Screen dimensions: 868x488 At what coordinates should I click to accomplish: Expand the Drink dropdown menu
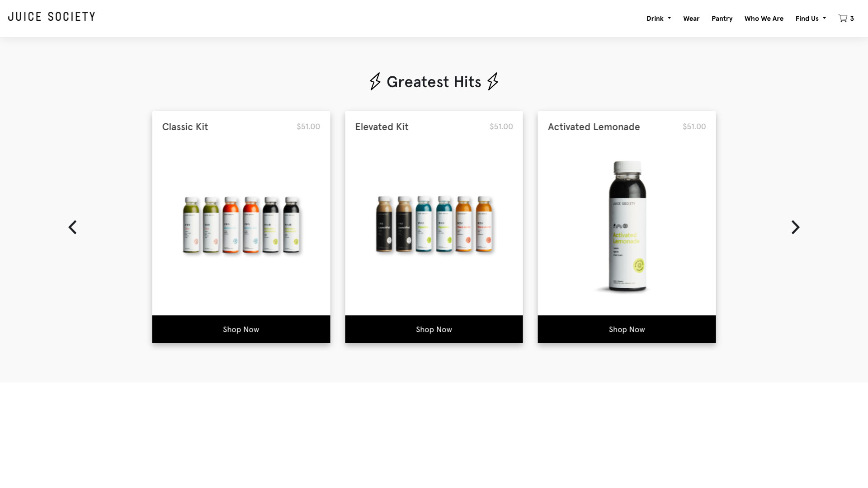point(659,19)
